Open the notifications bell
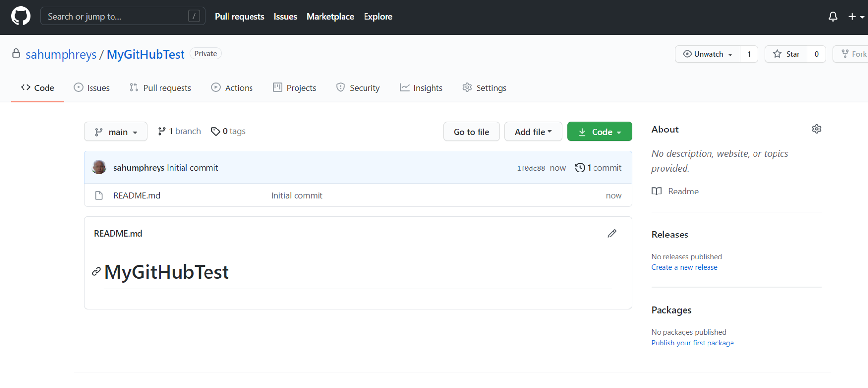This screenshot has height=388, width=868. tap(833, 17)
